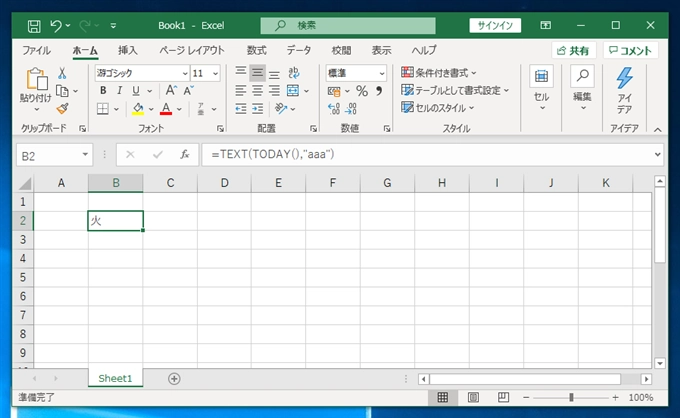Screen dimensions: 680x418
Task: Click the Save icon in the title bar
Action: (34, 26)
